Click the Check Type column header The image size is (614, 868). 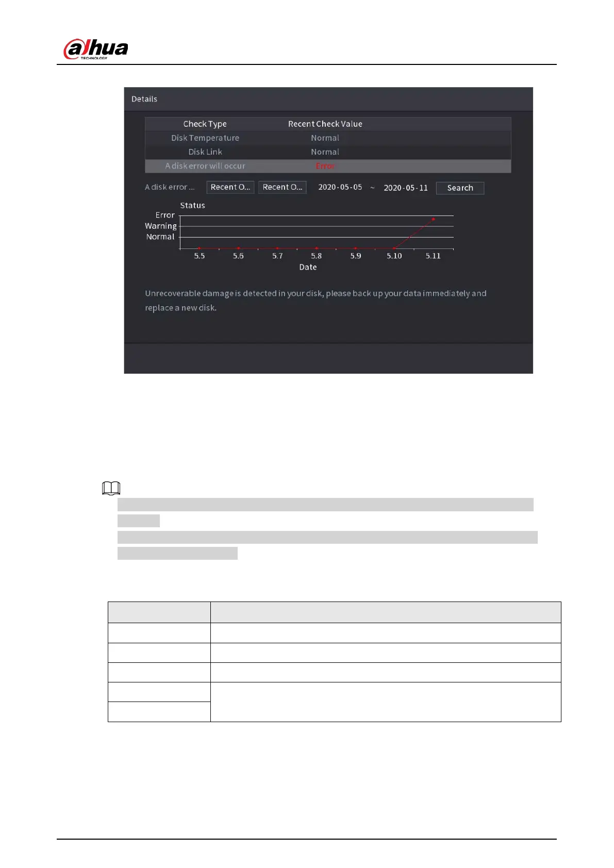[x=205, y=124]
